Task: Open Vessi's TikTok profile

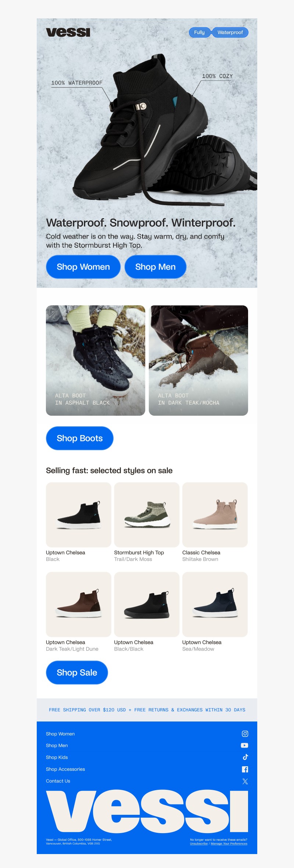Action: click(x=245, y=757)
